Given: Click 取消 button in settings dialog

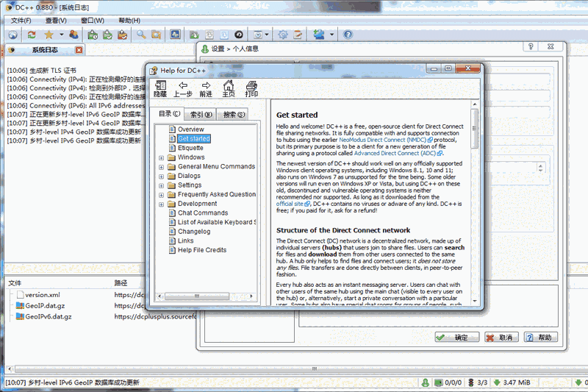Looking at the screenshot, I should [501, 338].
